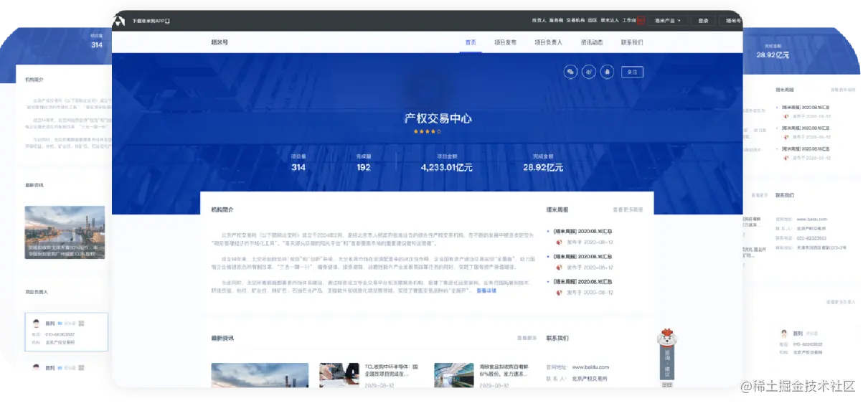Click 陈列 avatar in left background card
Screen dimensions: 868x406
point(36,324)
